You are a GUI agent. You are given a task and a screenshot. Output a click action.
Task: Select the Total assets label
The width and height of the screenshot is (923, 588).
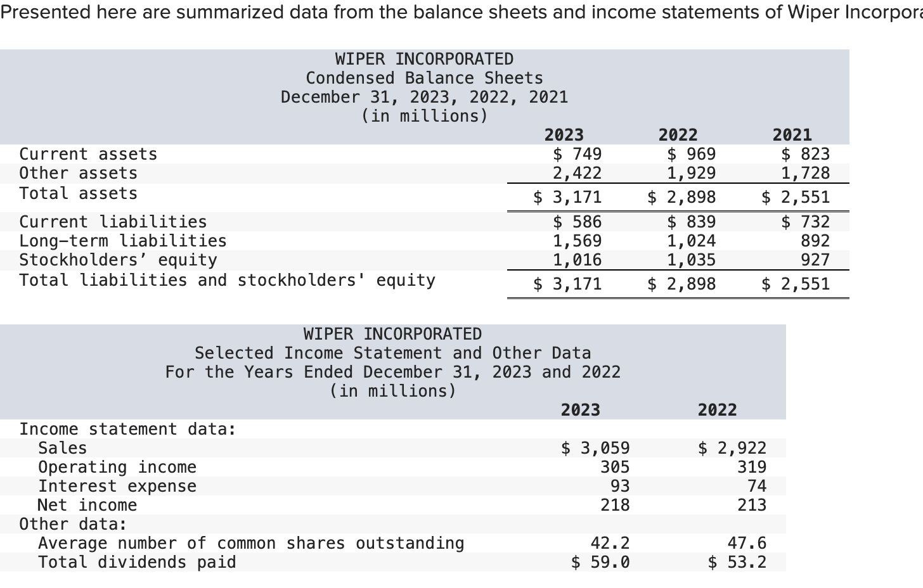click(x=77, y=193)
